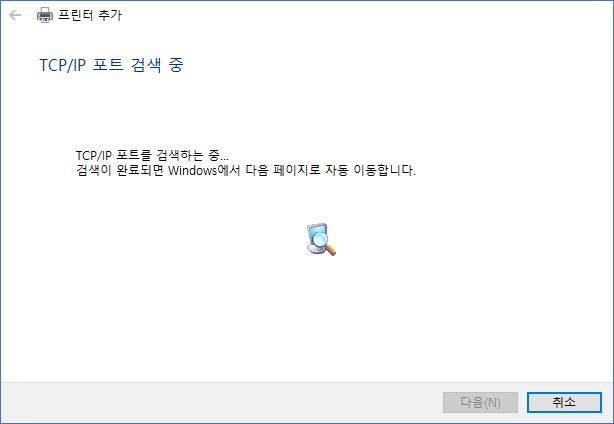Click the printer icon in the title bar
The width and height of the screenshot is (614, 424).
[x=45, y=15]
